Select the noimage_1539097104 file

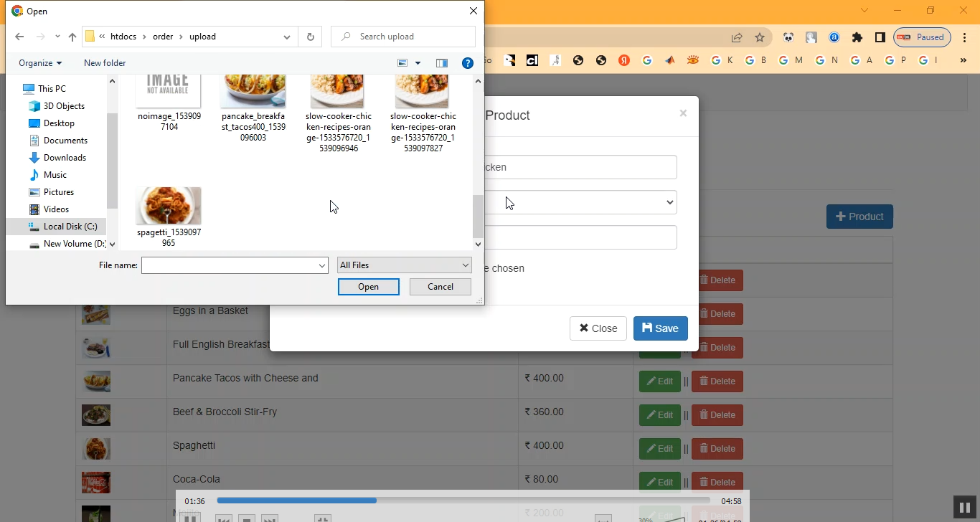pos(169,103)
